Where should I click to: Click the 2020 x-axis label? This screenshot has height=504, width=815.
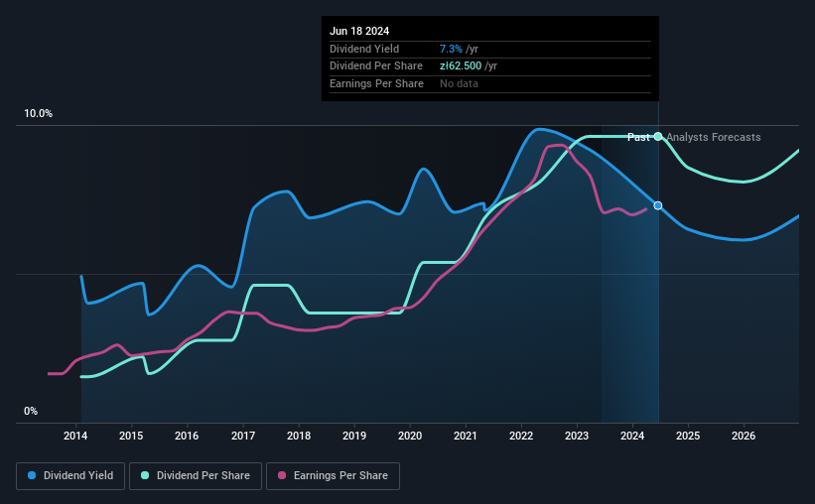click(410, 436)
